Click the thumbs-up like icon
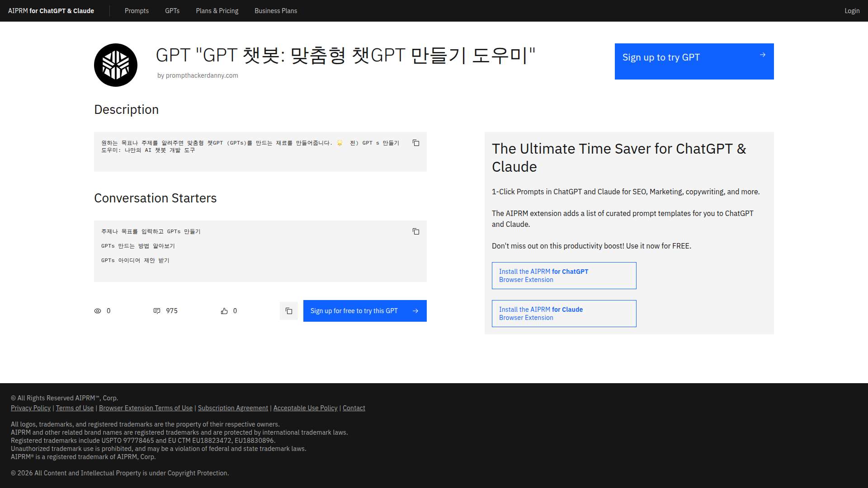868x488 pixels. (224, 311)
